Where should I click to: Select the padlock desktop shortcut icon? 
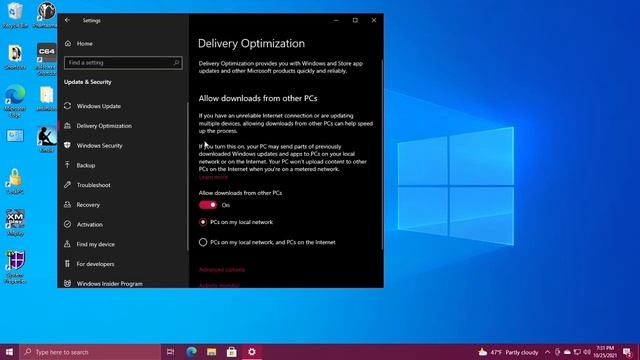coord(15,179)
